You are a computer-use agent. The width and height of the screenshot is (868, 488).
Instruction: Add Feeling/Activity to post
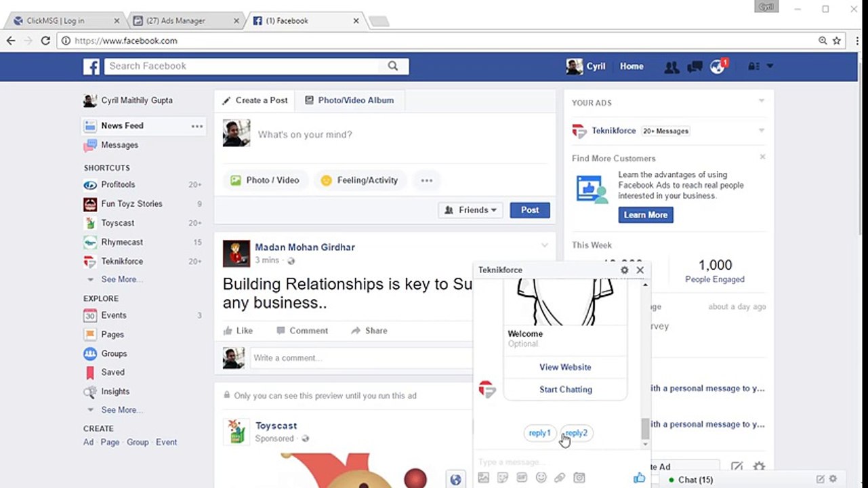(x=360, y=180)
